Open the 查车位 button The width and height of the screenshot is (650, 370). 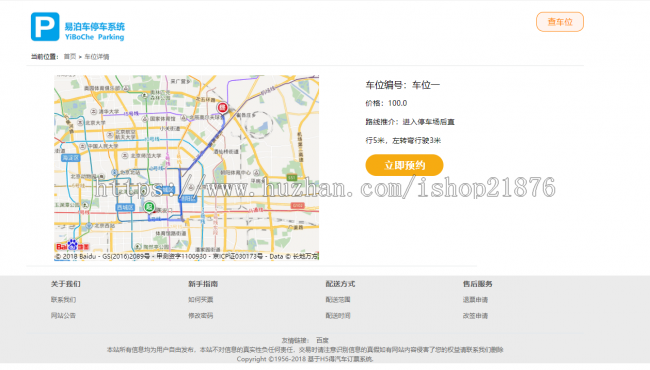[x=560, y=22]
